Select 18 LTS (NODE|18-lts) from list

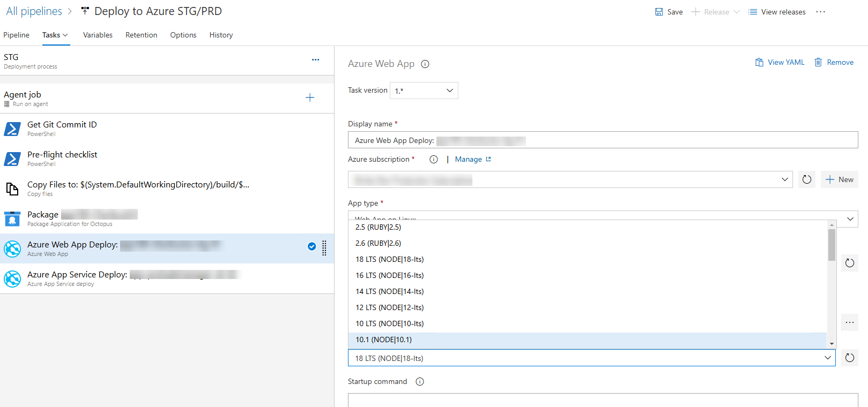tap(588, 259)
